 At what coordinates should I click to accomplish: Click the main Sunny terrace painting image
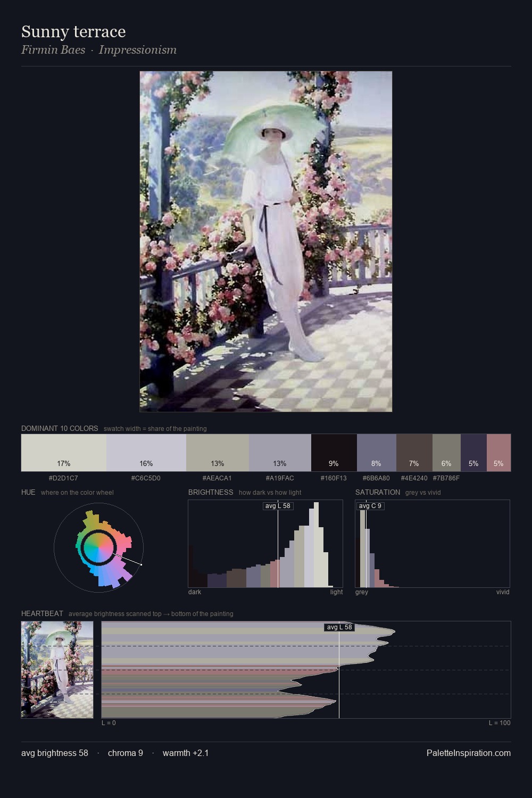[266, 242]
